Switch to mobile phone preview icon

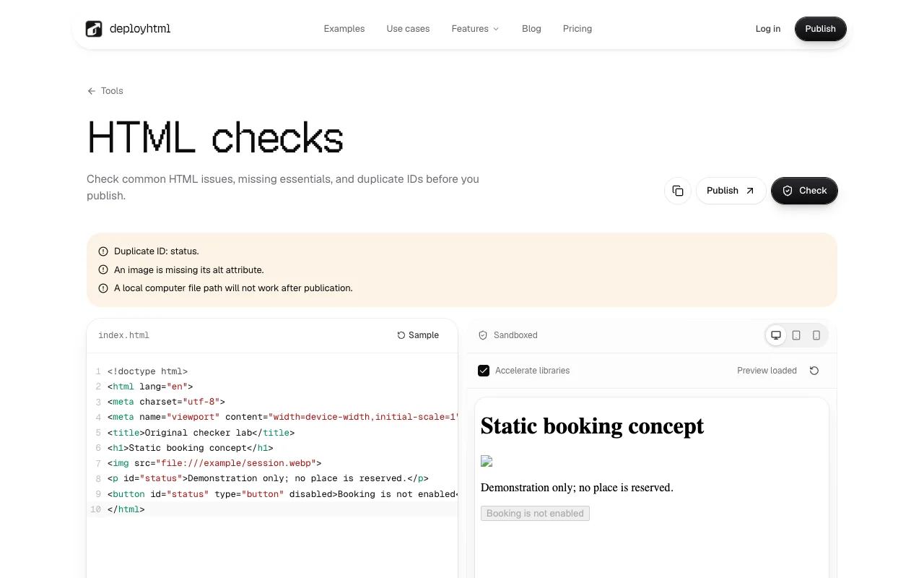(x=816, y=335)
